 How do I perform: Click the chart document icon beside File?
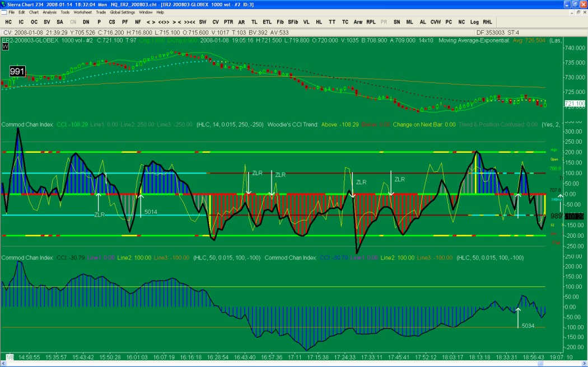click(4, 12)
